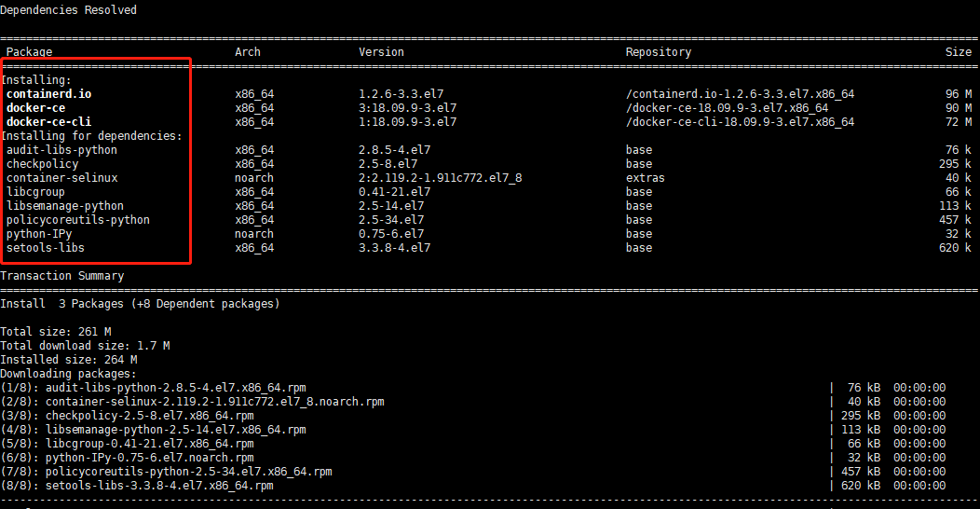Click 'noarch' in container-selinux row
Screen dimensions: 980x509
click(x=254, y=177)
